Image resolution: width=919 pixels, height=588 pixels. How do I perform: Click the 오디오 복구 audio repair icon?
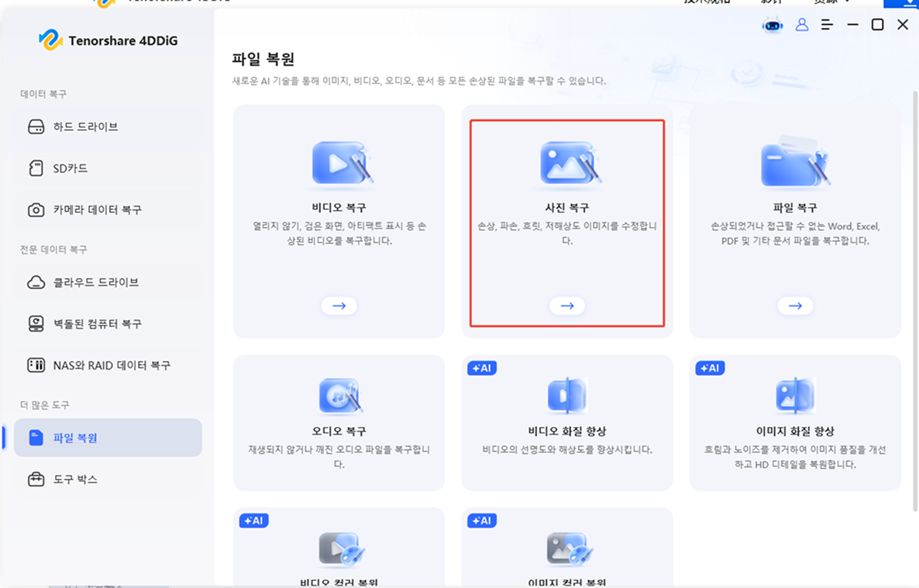click(x=340, y=396)
